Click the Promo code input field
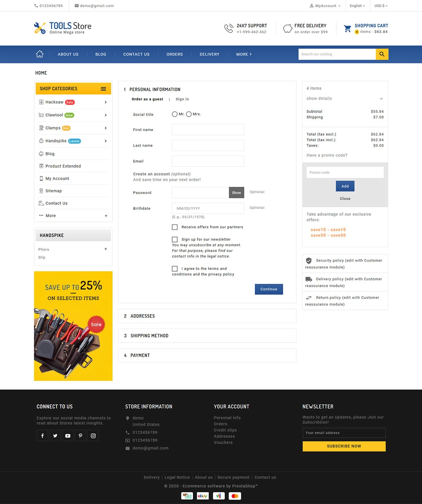This screenshot has width=422, height=504. pos(345,172)
